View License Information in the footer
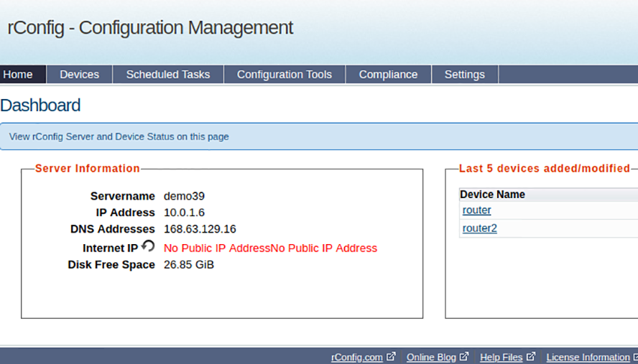This screenshot has height=364, width=638. pyautogui.click(x=588, y=357)
